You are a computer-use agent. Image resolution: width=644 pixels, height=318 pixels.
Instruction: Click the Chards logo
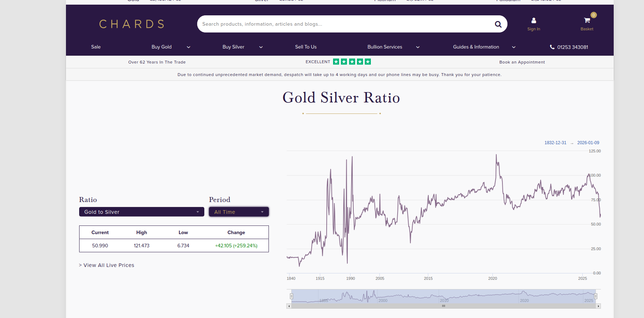point(132,24)
